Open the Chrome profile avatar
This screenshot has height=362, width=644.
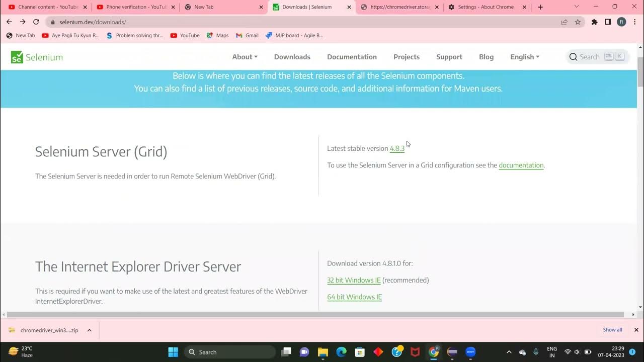[x=621, y=22]
